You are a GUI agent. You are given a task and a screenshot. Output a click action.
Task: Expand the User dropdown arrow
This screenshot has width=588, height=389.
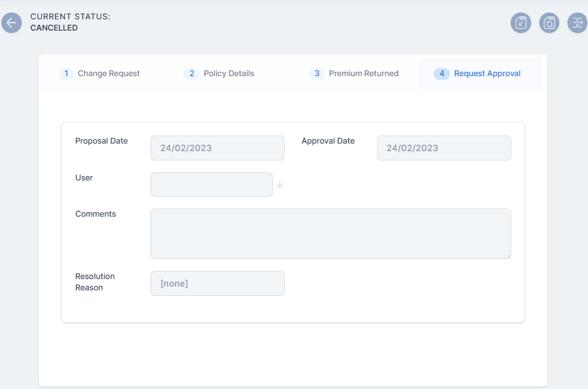coord(280,185)
